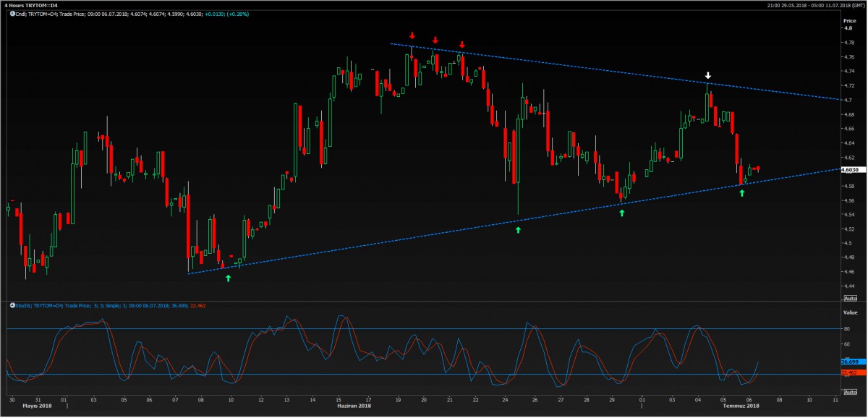Click the red 22.462 stochastic value tag

849,372
